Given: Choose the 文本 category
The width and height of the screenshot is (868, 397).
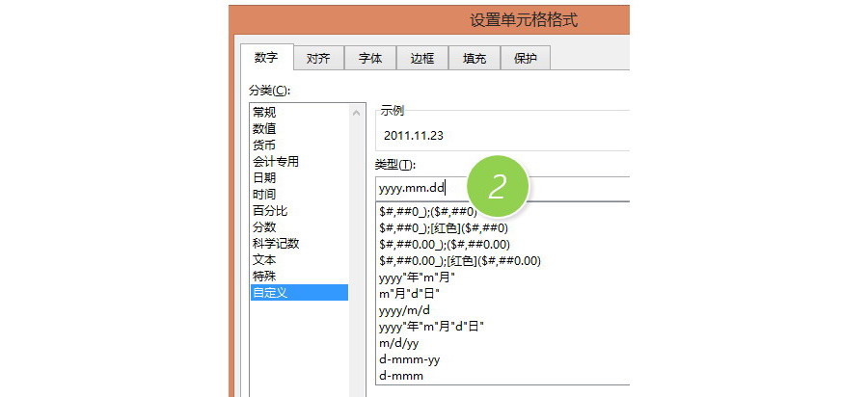Looking at the screenshot, I should click(300, 259).
